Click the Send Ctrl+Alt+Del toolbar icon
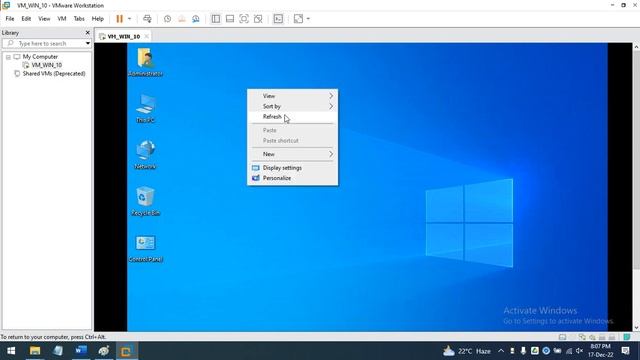Screen dimensions: 640x360 pos(147,19)
